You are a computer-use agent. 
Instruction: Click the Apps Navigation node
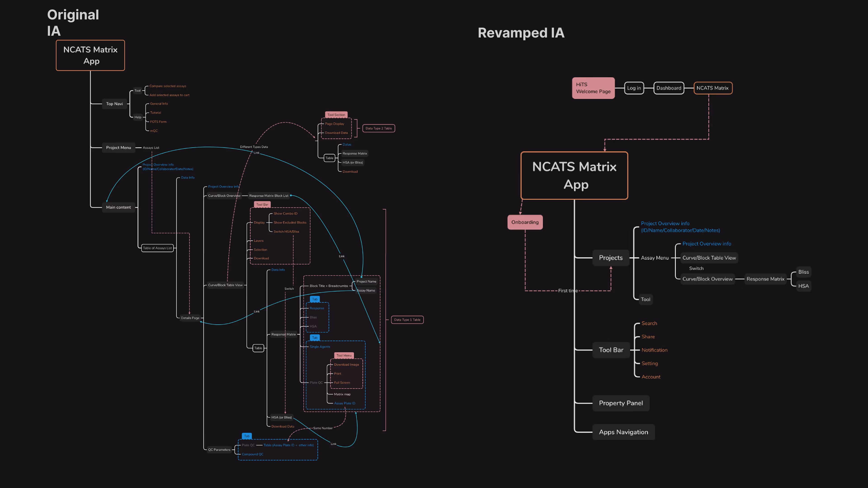623,432
